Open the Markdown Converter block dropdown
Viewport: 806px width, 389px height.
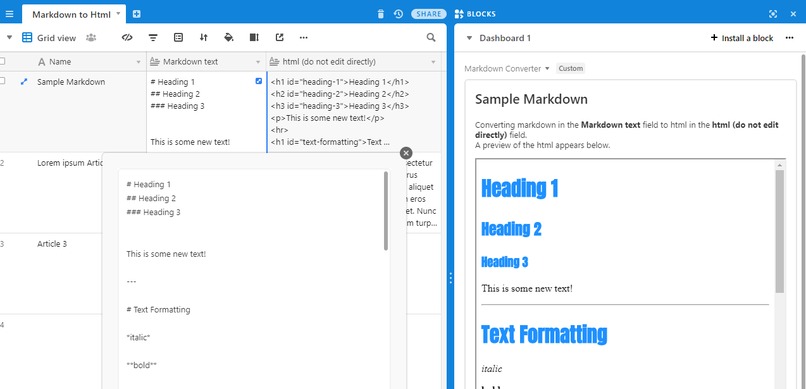547,68
